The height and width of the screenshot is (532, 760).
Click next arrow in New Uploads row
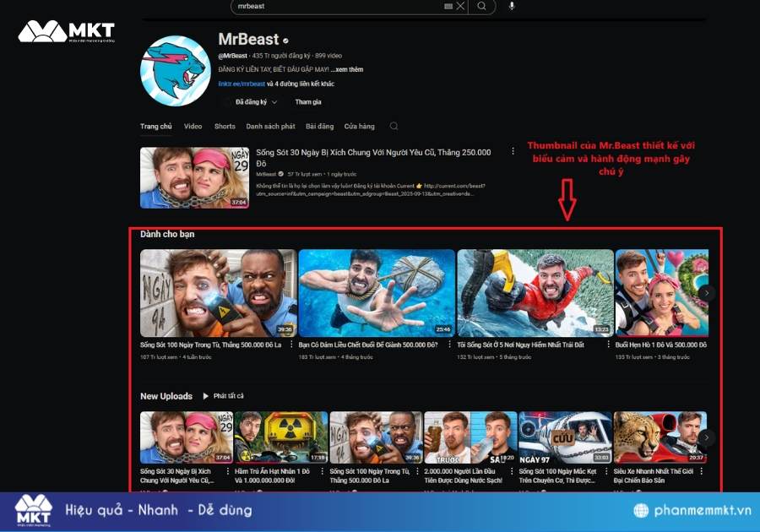[x=707, y=437]
